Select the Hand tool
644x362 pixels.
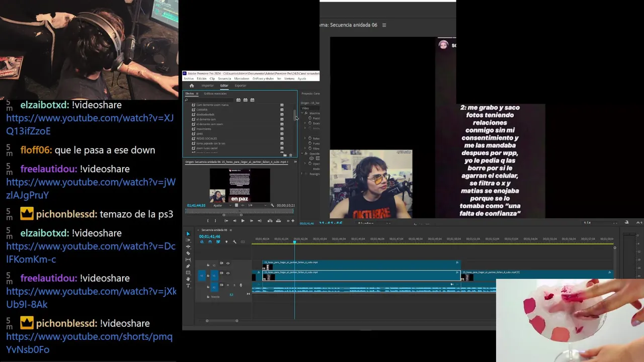point(188,279)
